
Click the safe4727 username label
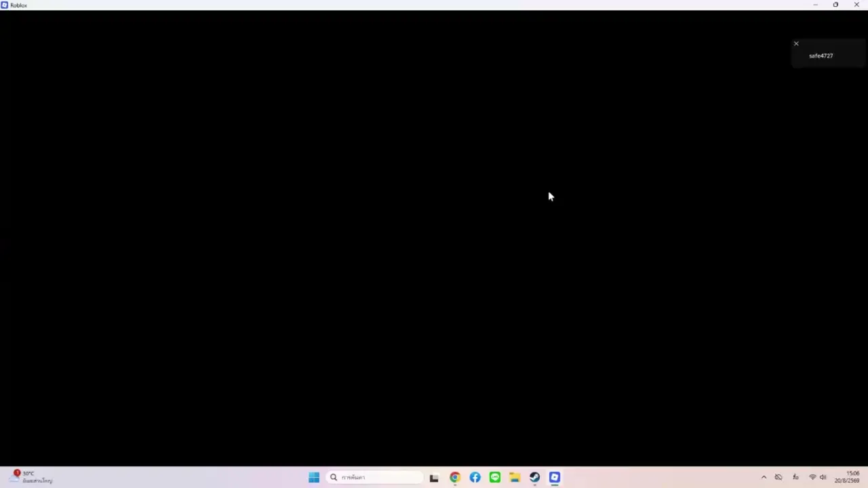[x=821, y=56]
